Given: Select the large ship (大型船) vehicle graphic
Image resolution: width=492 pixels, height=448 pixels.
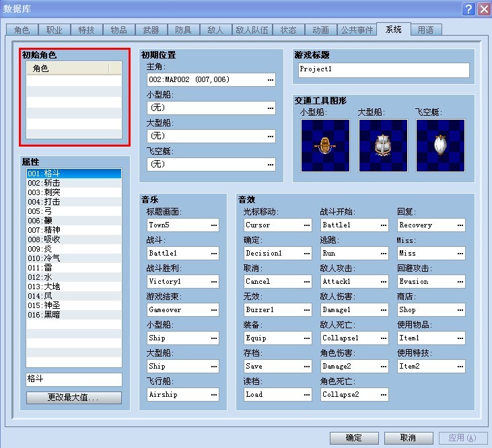Looking at the screenshot, I should 383,145.
